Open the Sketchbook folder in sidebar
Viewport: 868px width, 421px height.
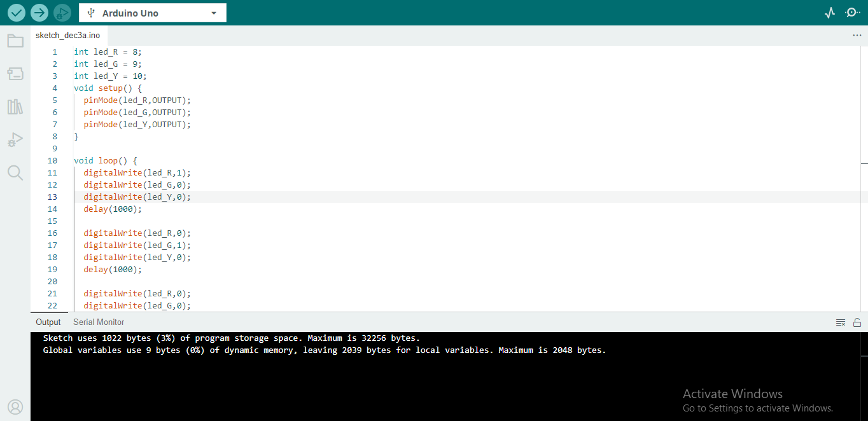click(x=15, y=41)
